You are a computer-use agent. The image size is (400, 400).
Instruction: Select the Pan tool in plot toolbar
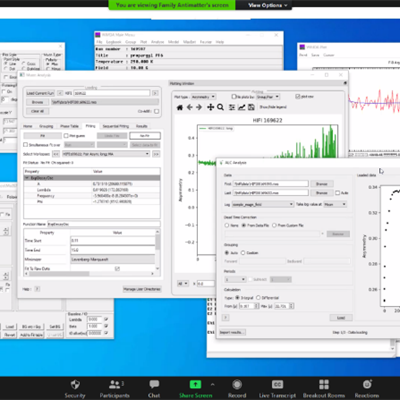click(x=210, y=107)
